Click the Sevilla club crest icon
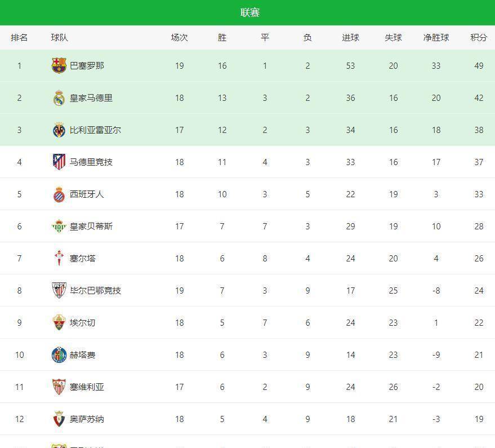495x448 pixels. (x=59, y=387)
